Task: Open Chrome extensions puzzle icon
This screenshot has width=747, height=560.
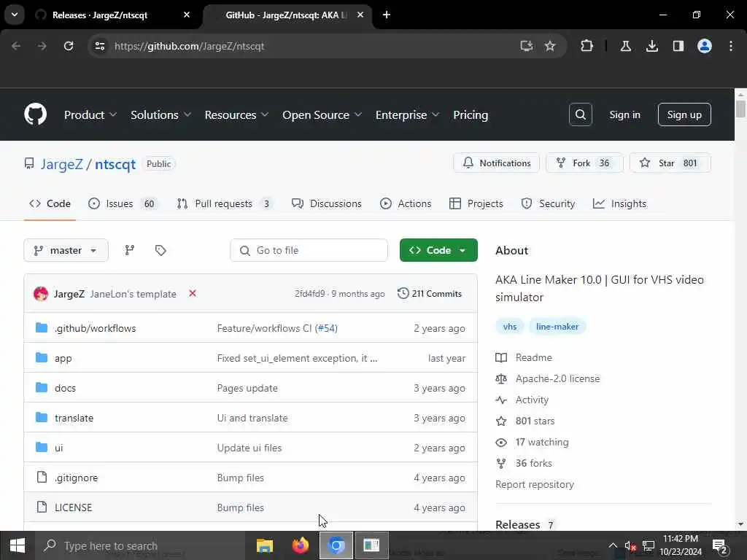Action: tap(587, 46)
